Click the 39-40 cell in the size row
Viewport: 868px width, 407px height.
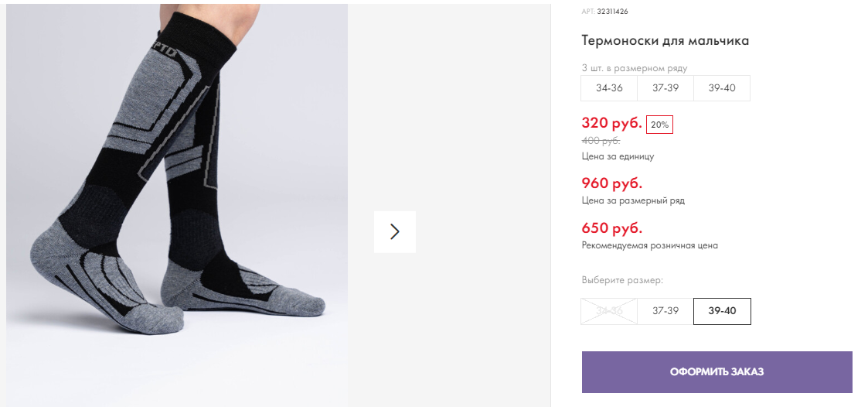coord(721,88)
